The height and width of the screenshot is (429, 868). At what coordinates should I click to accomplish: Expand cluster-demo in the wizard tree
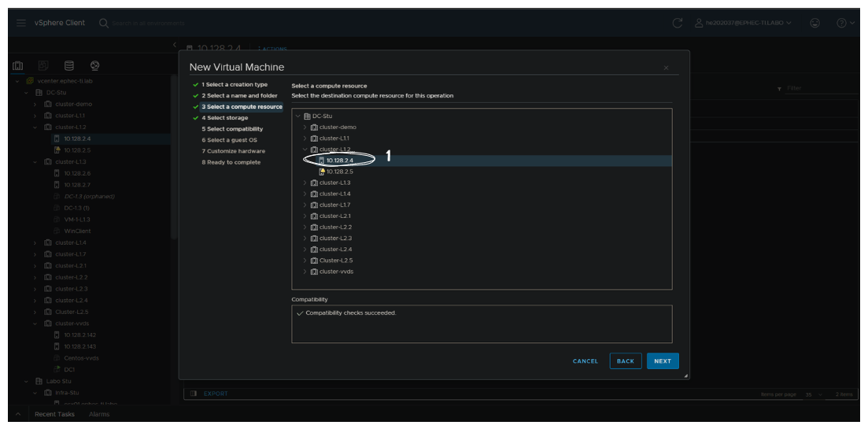pos(305,128)
